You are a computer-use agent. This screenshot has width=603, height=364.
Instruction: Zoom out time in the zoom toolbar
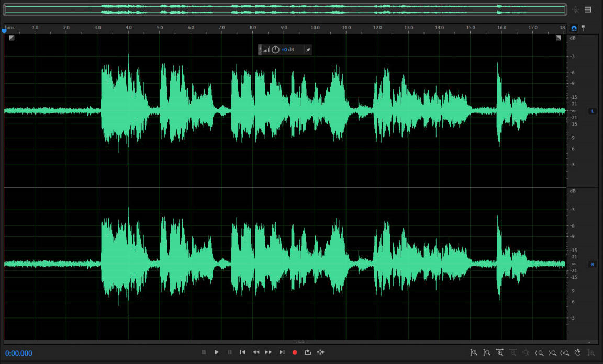click(x=512, y=352)
